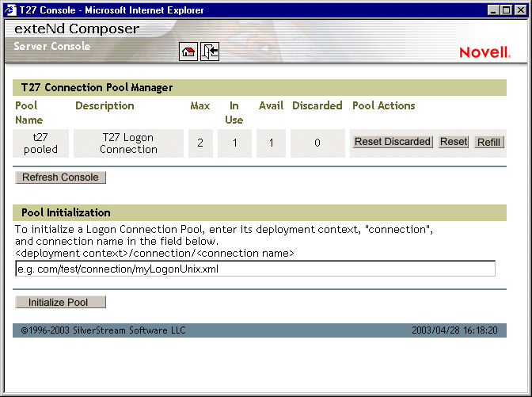Screen dimensions: 532x397
Task: Refill the t27 pooled connection pool
Action: [x=488, y=142]
